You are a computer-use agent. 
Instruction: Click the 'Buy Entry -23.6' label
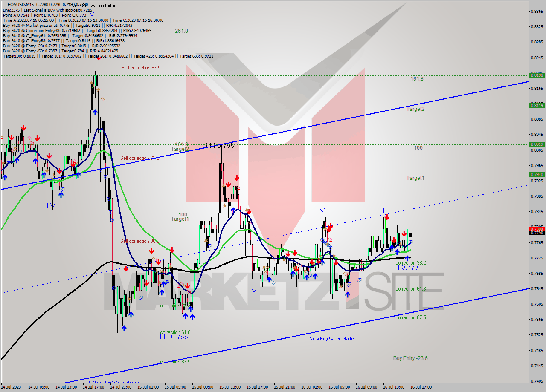pyautogui.click(x=410, y=358)
